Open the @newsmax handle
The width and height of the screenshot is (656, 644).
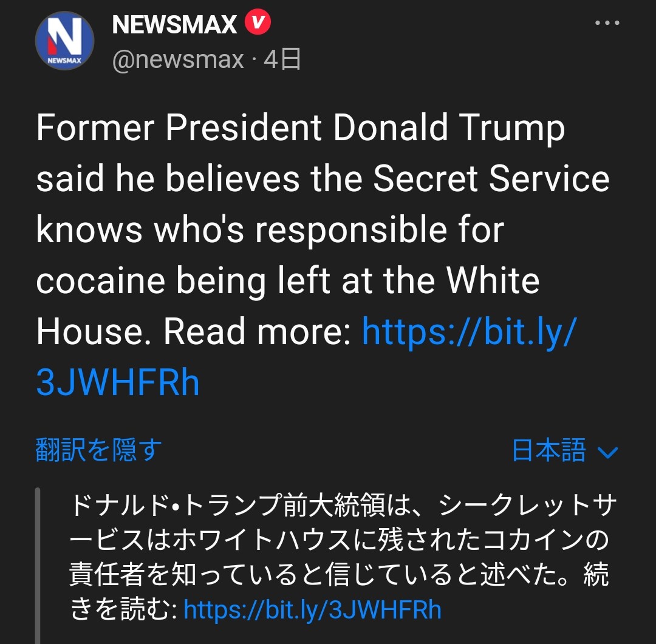tap(178, 60)
